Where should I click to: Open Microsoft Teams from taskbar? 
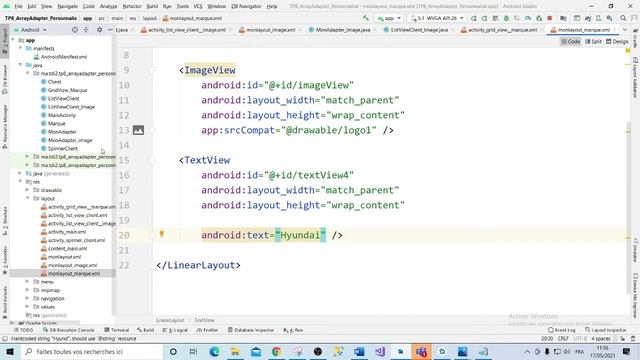(421, 351)
